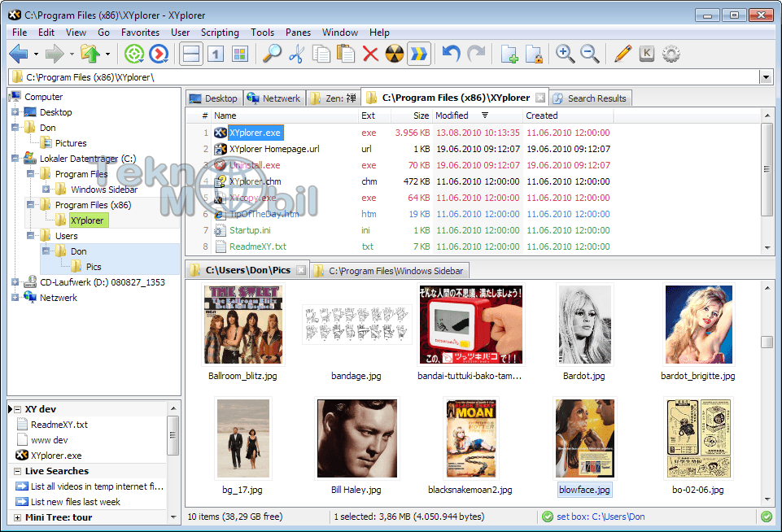Click the Paste clipboard icon
782x532 pixels.
click(346, 54)
